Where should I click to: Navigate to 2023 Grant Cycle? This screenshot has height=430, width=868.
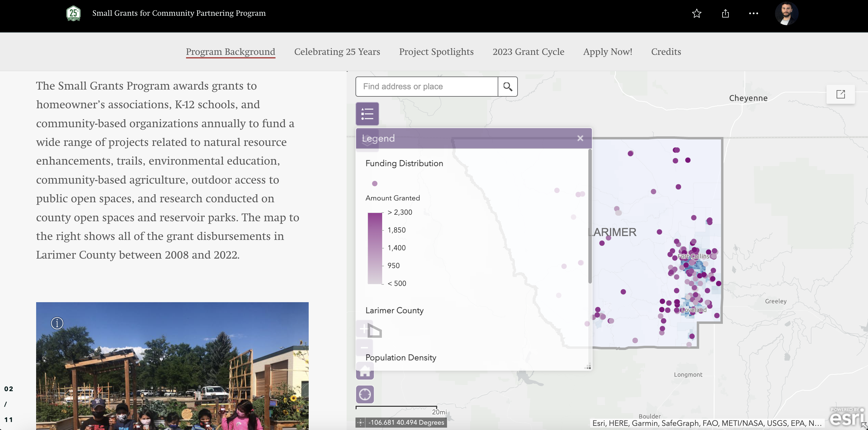528,52
